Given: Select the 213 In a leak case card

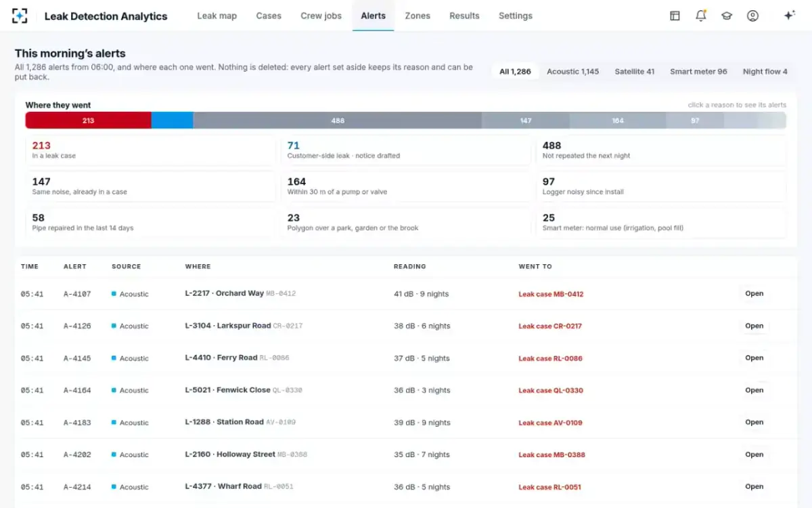Looking at the screenshot, I should pyautogui.click(x=151, y=150).
